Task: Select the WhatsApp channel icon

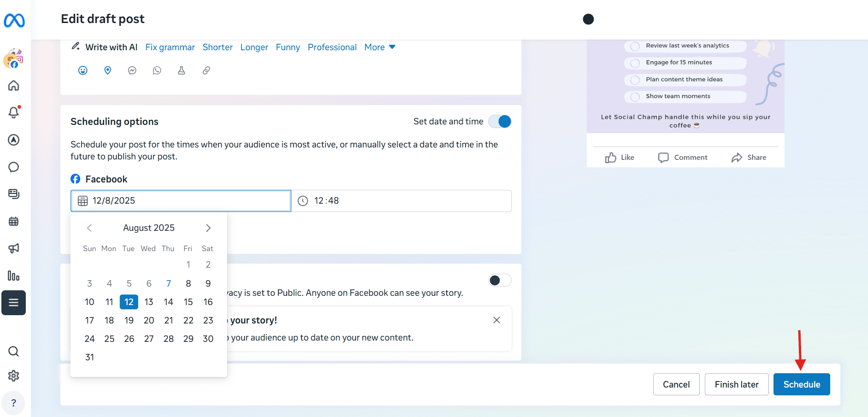Action: (157, 70)
